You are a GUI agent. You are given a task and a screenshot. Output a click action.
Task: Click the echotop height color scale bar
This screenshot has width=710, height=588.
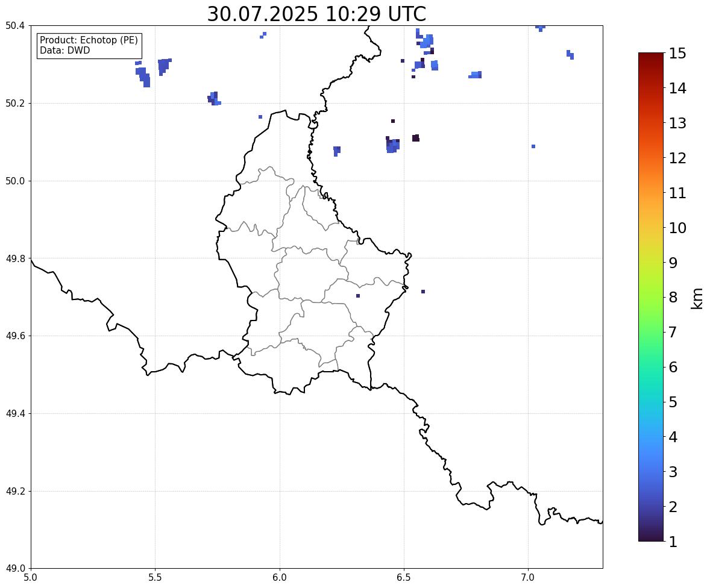pos(651,297)
